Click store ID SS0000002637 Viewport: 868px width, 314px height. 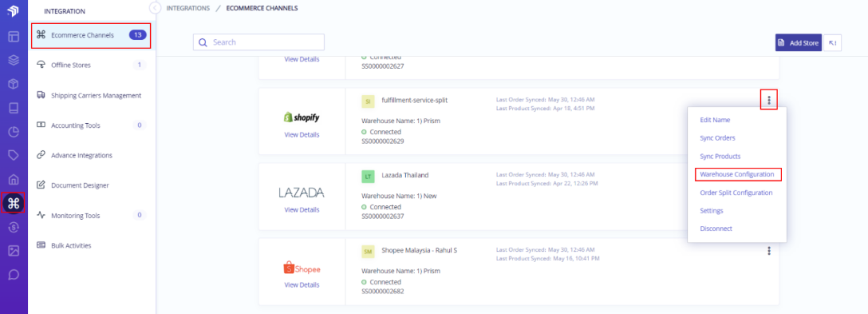click(x=382, y=217)
